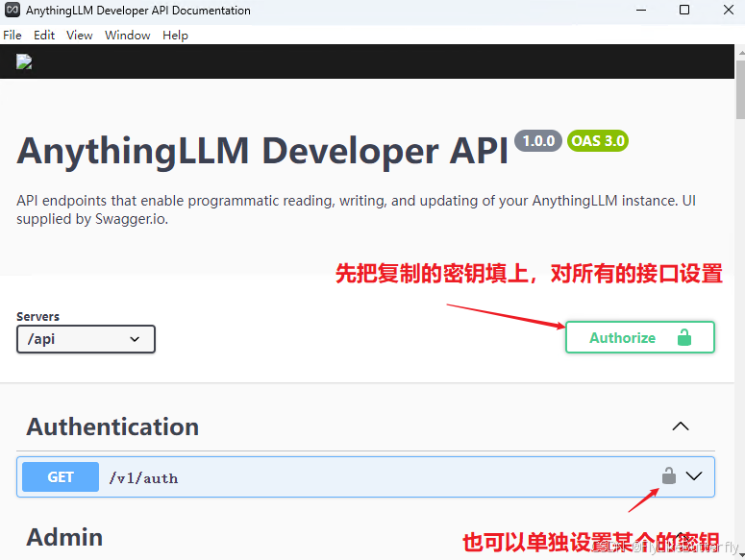This screenshot has height=560, width=745.
Task: Click the Admin section heading
Action: tap(64, 537)
